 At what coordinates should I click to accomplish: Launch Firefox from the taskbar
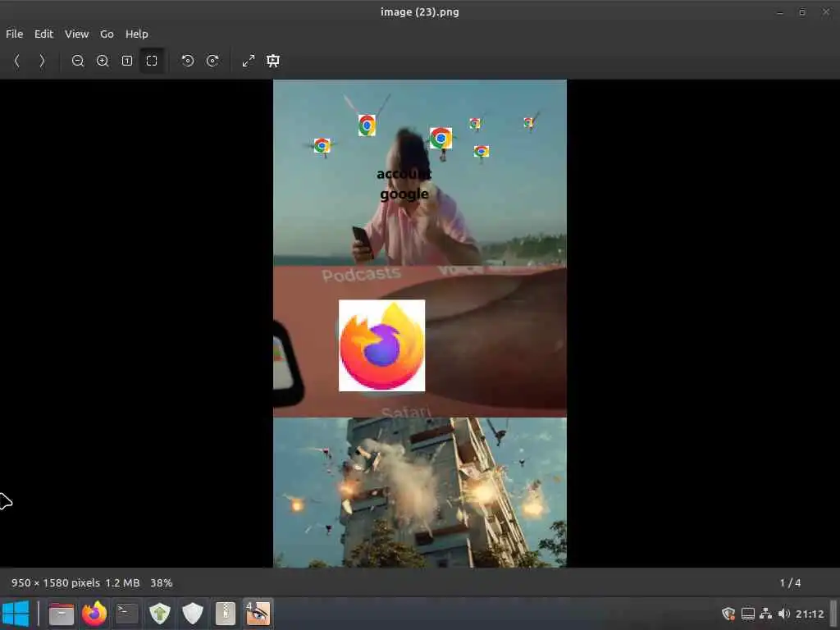click(x=94, y=614)
